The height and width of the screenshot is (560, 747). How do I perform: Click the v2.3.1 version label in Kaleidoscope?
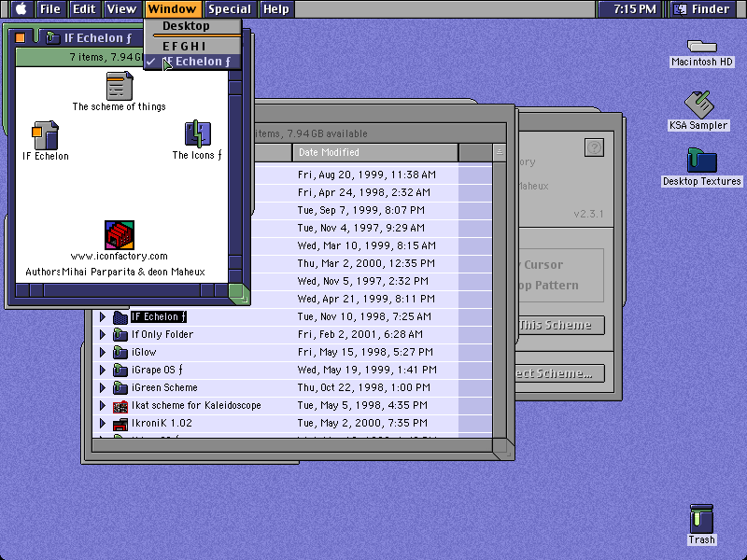point(588,214)
